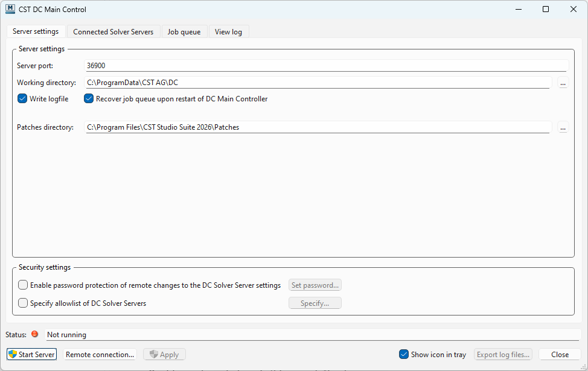Close the window using the title bar X
This screenshot has height=371, width=588.
click(573, 9)
